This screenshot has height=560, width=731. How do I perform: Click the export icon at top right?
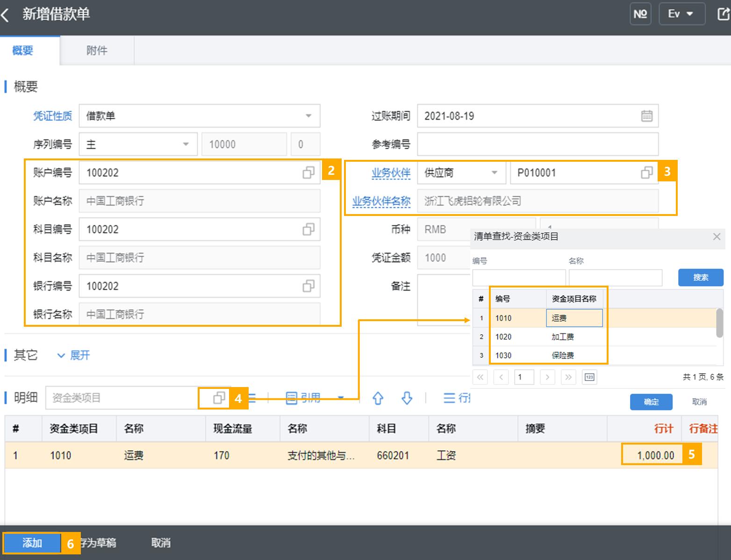point(723,14)
